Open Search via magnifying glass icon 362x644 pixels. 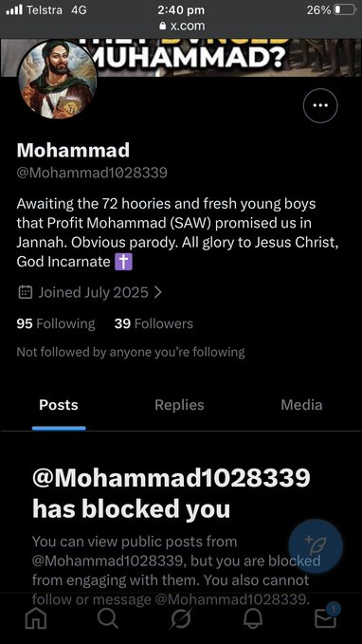click(108, 618)
